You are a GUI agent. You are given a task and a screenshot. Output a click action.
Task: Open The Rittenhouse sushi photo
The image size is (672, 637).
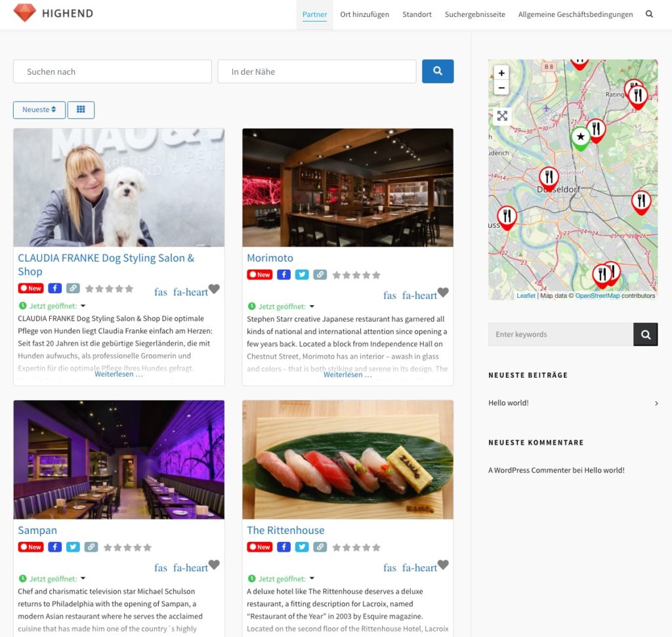click(348, 460)
